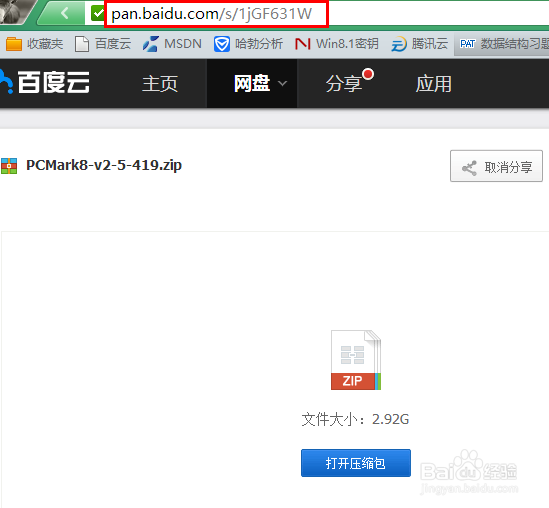The height and width of the screenshot is (508, 549).
Task: Click the 打开压缩包 button
Action: click(356, 463)
